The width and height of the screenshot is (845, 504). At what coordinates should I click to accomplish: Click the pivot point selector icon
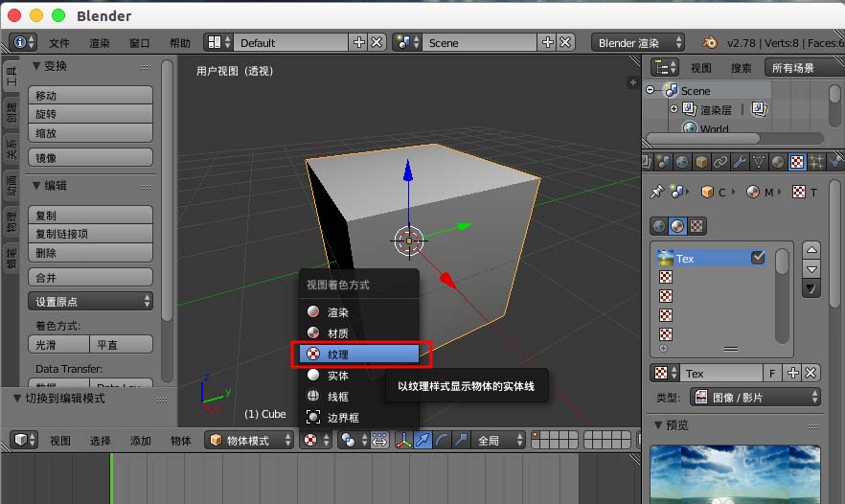[x=354, y=441]
